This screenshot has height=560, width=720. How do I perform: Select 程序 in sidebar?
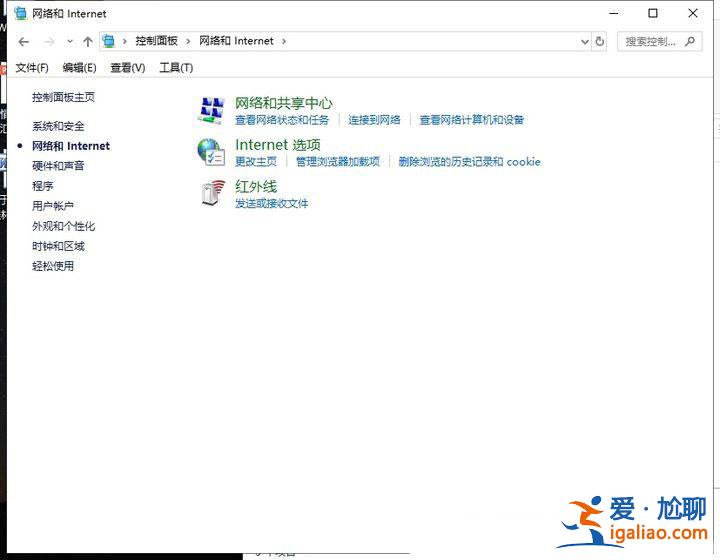(x=43, y=186)
